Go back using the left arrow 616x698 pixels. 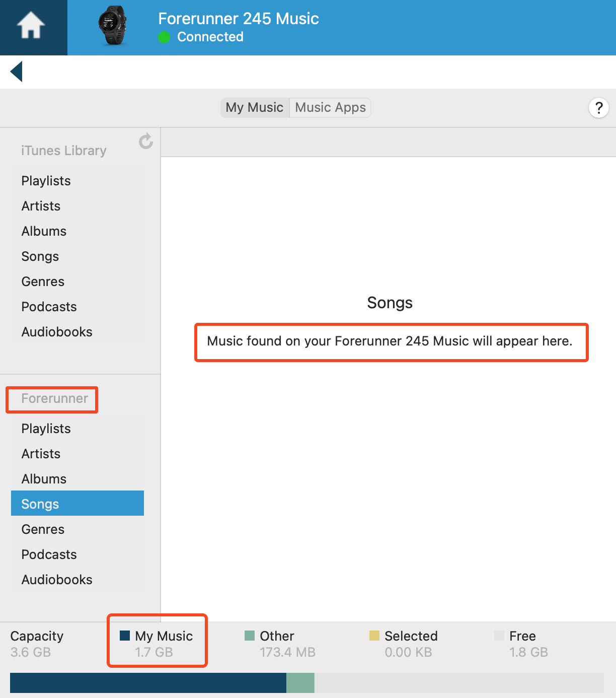(x=17, y=72)
